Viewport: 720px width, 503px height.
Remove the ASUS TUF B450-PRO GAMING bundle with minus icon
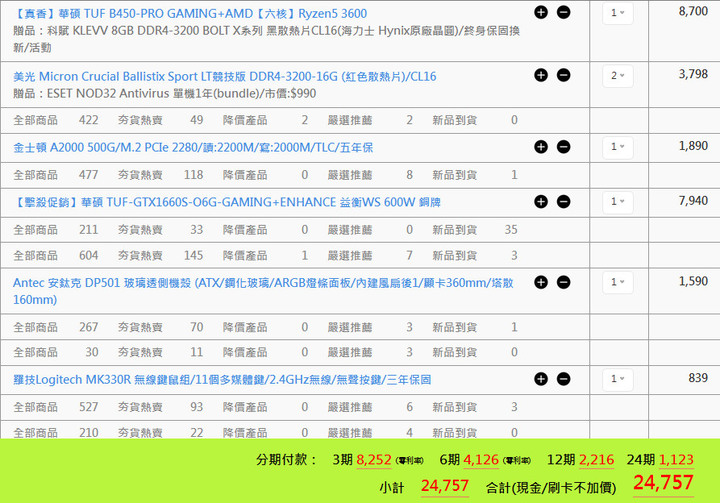[563, 12]
